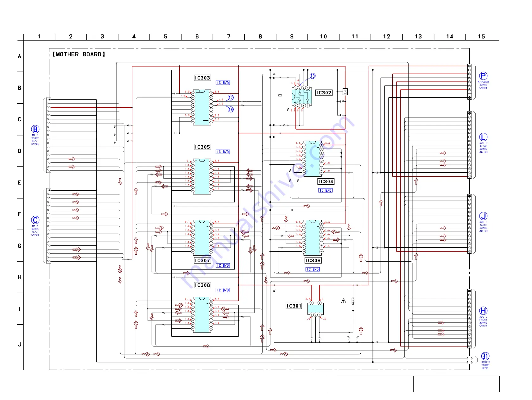Select grid row label J
The image size is (532, 400).
pos(19,345)
